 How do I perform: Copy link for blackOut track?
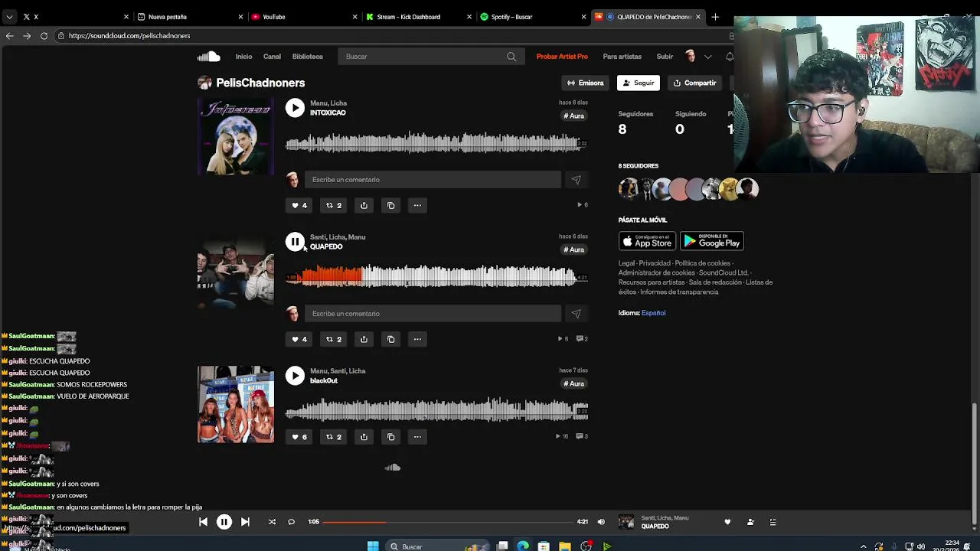[390, 437]
